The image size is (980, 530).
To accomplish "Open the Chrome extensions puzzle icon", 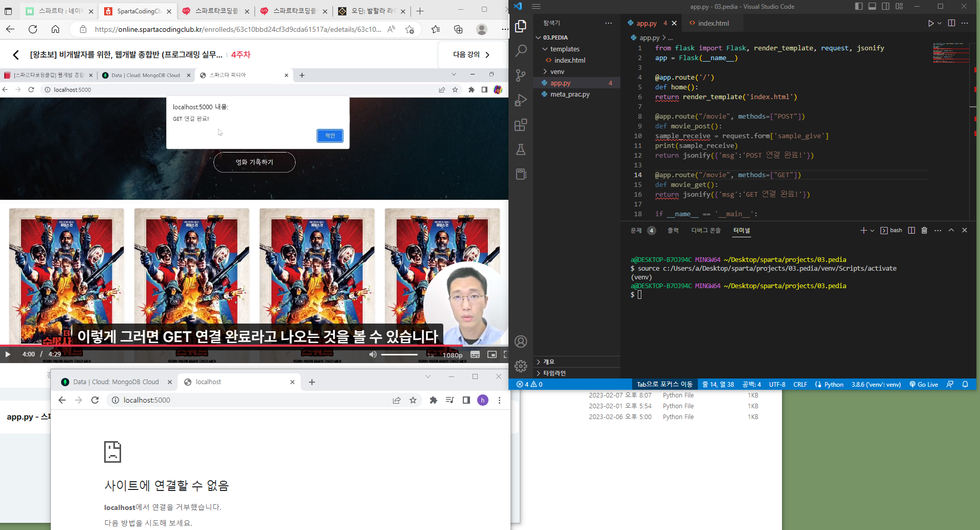I will coord(434,400).
